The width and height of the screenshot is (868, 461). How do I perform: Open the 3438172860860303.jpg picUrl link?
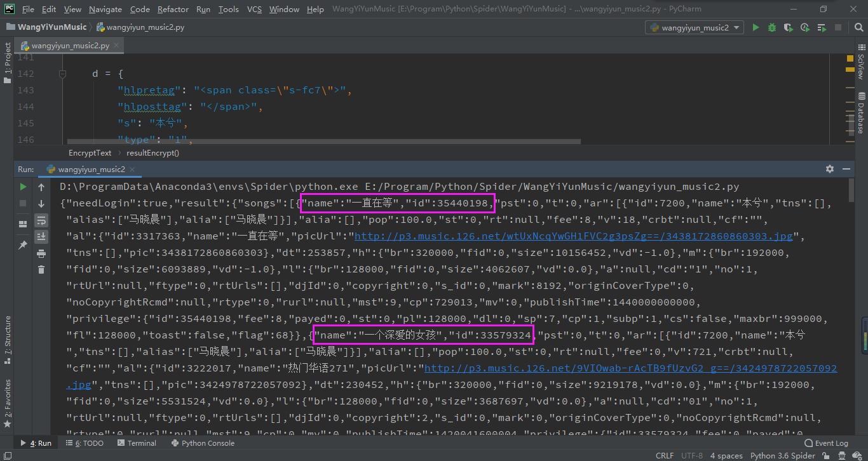(x=573, y=236)
